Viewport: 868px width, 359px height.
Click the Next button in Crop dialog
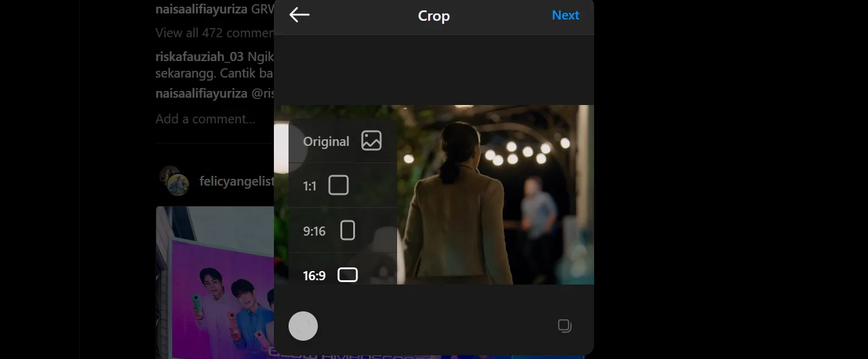pos(565,15)
